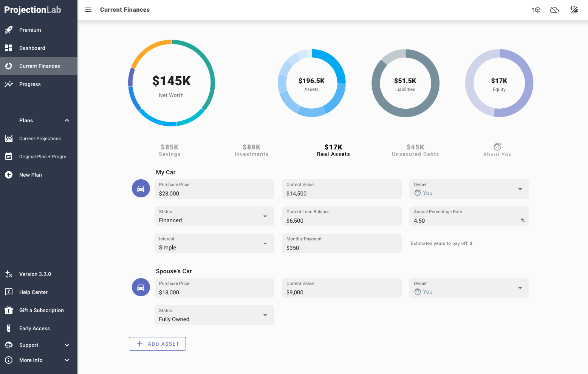
Task: Click the My Car vehicle icon
Action: (x=141, y=188)
